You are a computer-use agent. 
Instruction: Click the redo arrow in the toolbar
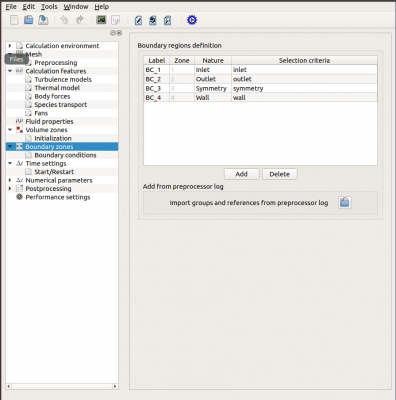[x=80, y=20]
